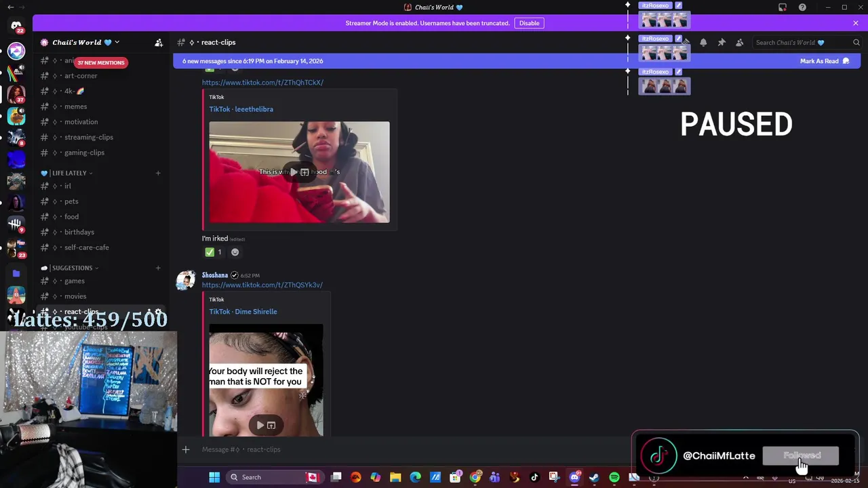
Task: Open TikTok · Dime Shirelle embed title
Action: coord(243,312)
